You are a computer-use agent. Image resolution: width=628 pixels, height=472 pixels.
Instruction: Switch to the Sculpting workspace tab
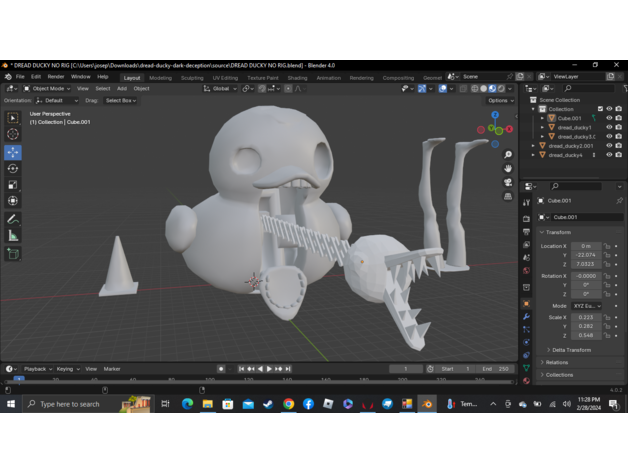click(x=192, y=77)
